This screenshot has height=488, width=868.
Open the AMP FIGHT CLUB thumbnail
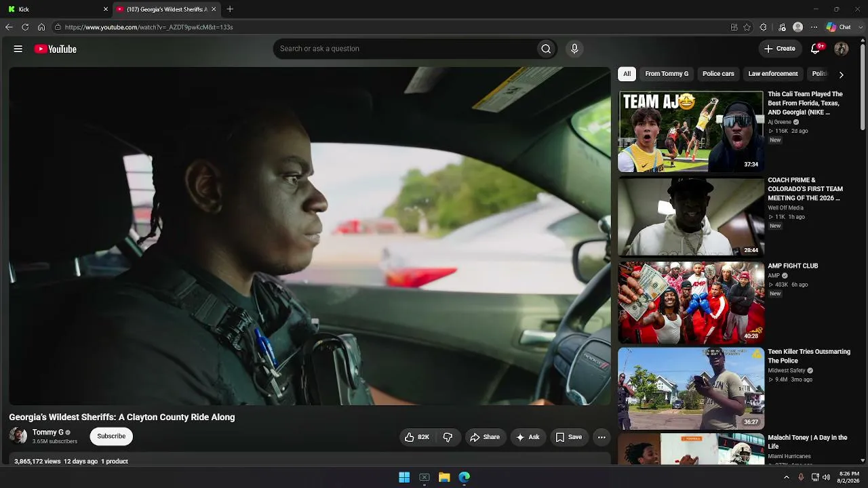click(x=691, y=303)
